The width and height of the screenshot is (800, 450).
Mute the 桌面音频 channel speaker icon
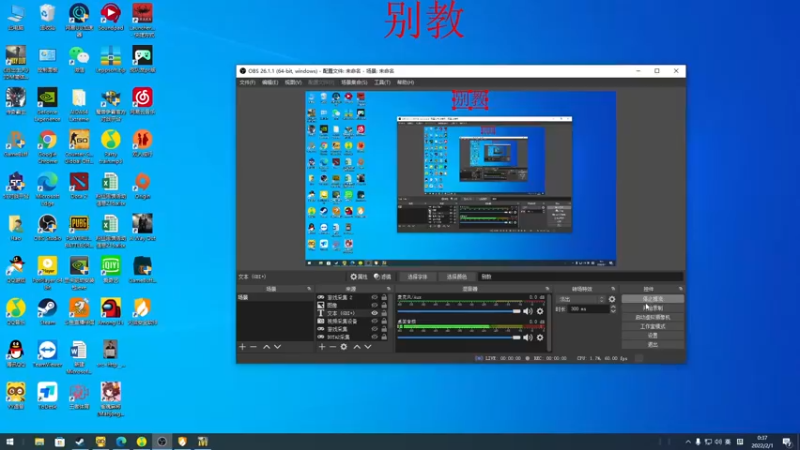point(528,337)
